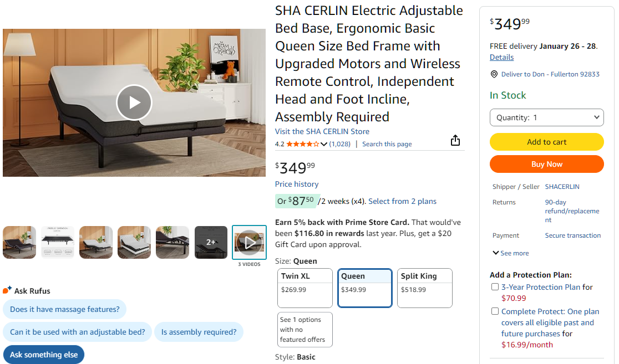Click the Ask something else button
619x364 pixels.
point(44,355)
